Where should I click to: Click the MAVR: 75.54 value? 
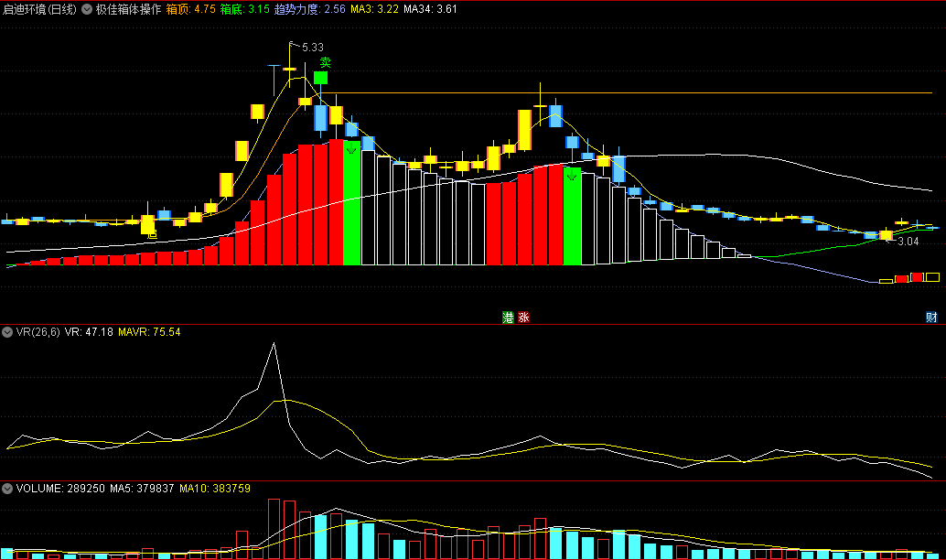click(150, 332)
